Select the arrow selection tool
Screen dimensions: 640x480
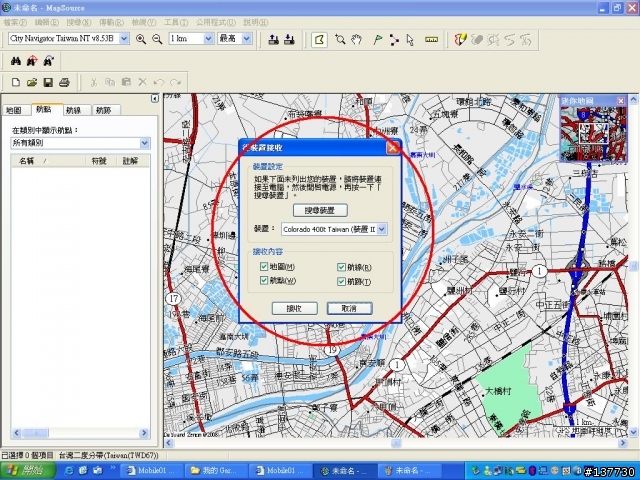coord(410,40)
